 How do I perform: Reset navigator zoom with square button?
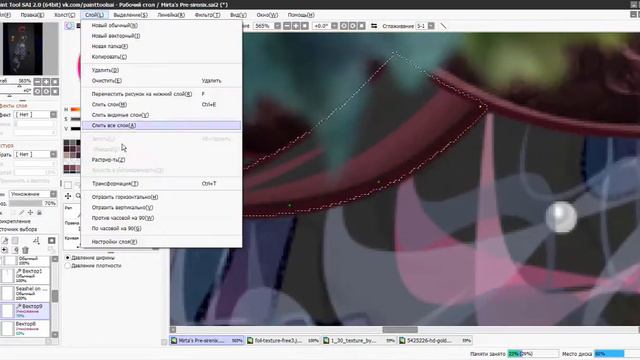tap(55, 82)
